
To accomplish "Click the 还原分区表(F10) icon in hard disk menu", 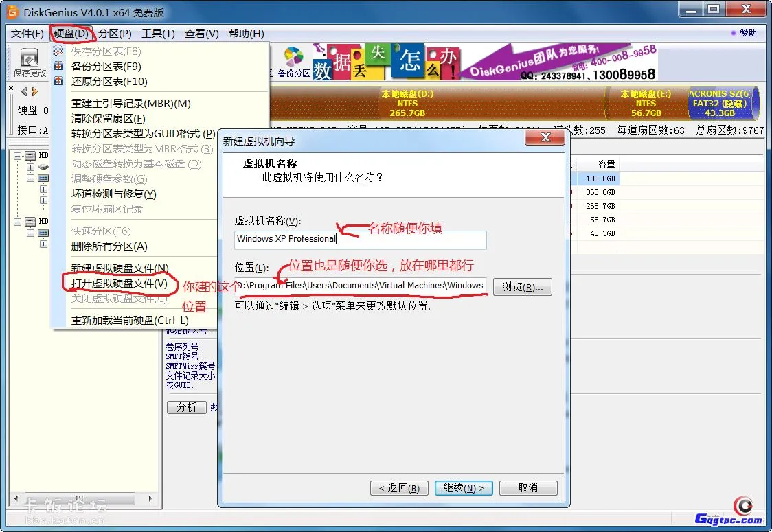I will [58, 80].
